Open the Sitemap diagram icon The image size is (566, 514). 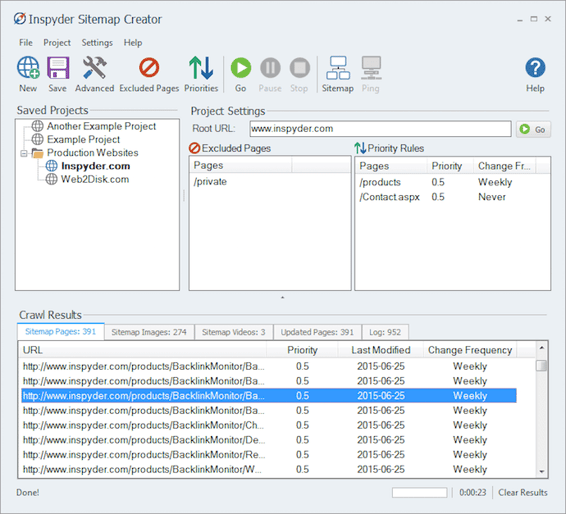tap(338, 67)
